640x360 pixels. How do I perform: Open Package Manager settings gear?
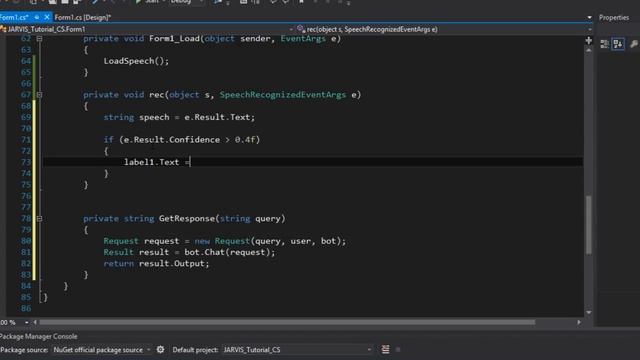click(x=160, y=349)
